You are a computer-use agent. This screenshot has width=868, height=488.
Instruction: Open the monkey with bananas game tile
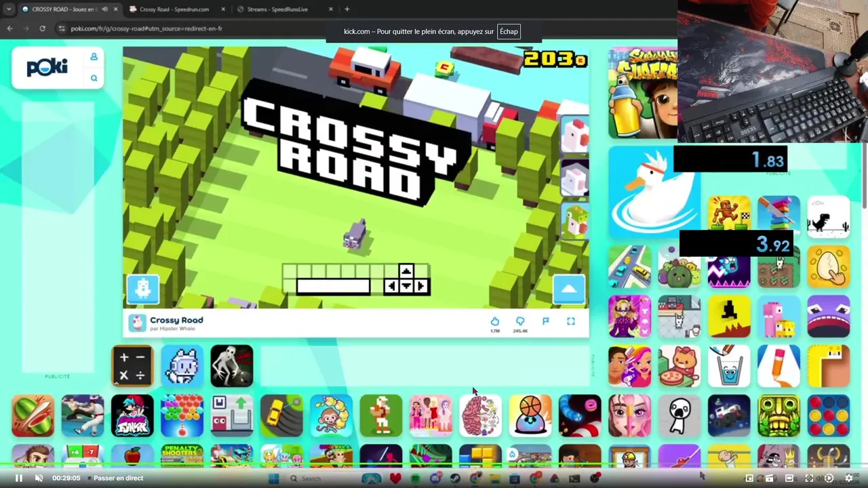point(331,415)
